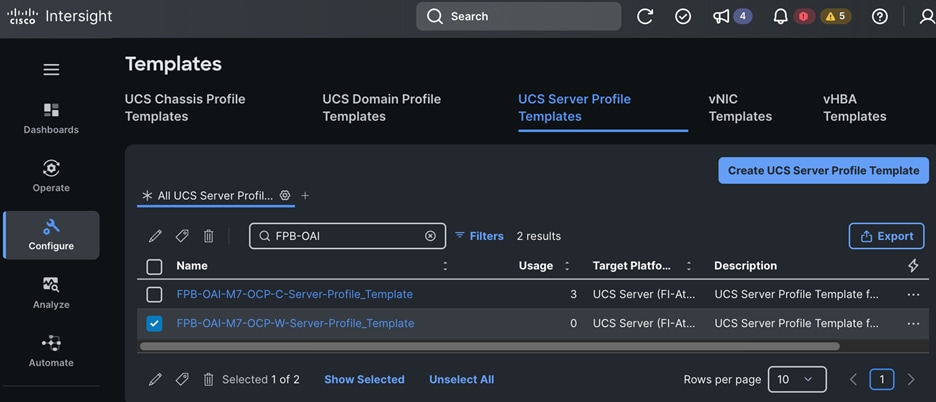Switch to vHBA Templates tab
Screen dimensions: 936x402
(855, 108)
